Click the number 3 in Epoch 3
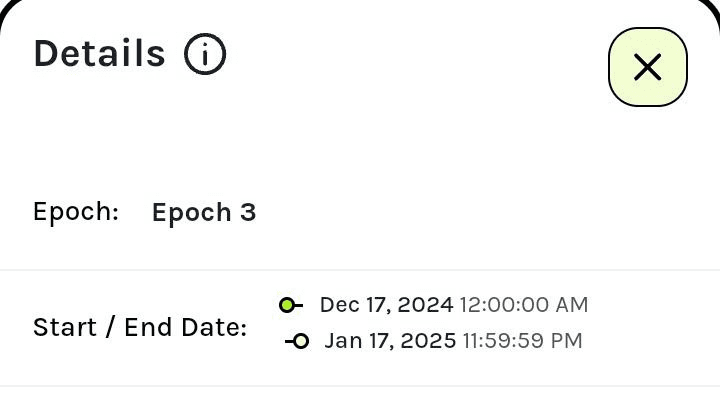 coord(248,212)
